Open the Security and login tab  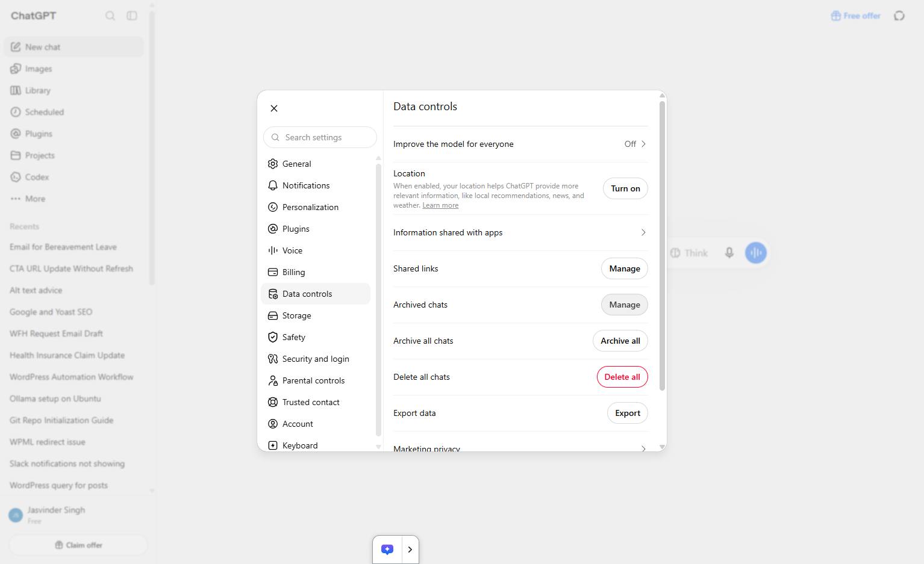[316, 359]
